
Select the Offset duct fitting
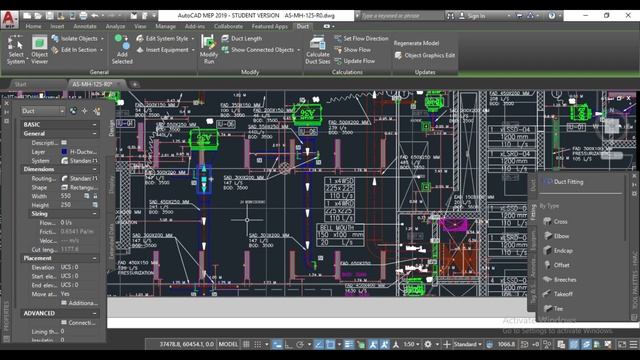pos(556,265)
